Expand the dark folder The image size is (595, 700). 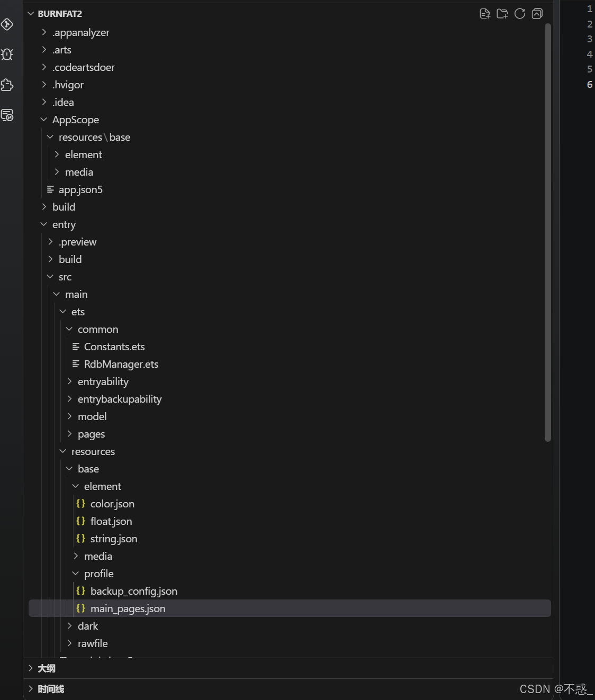pyautogui.click(x=69, y=626)
